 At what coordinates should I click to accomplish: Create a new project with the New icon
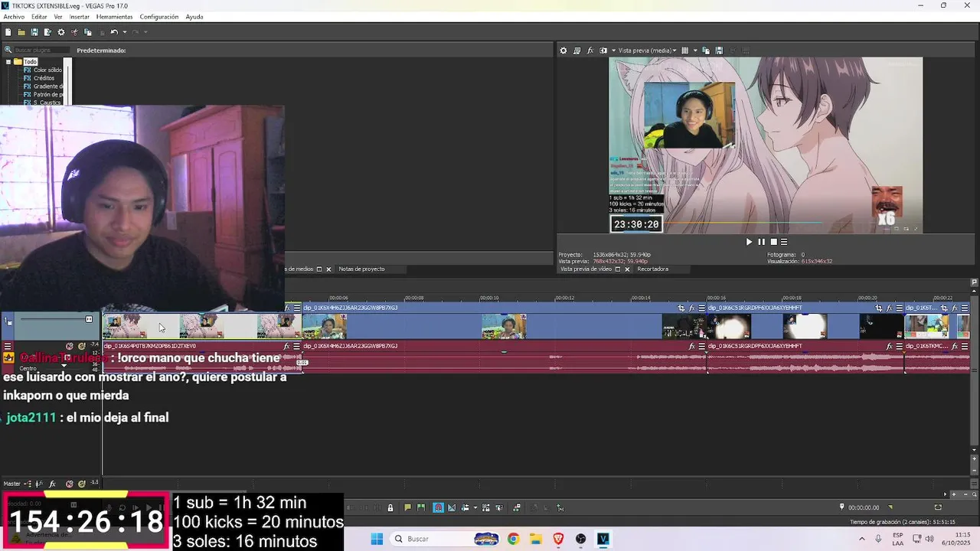pos(8,32)
